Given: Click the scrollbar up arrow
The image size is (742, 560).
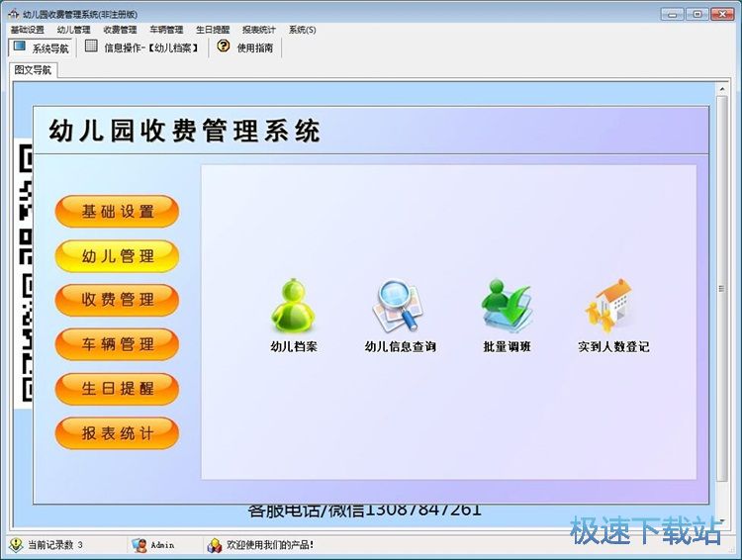Looking at the screenshot, I should pos(721,89).
